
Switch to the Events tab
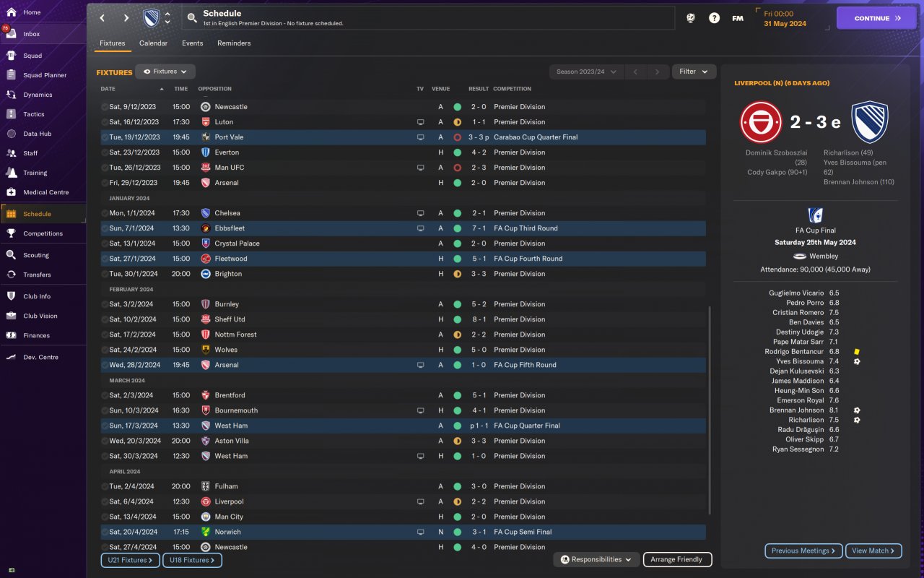[x=192, y=43]
